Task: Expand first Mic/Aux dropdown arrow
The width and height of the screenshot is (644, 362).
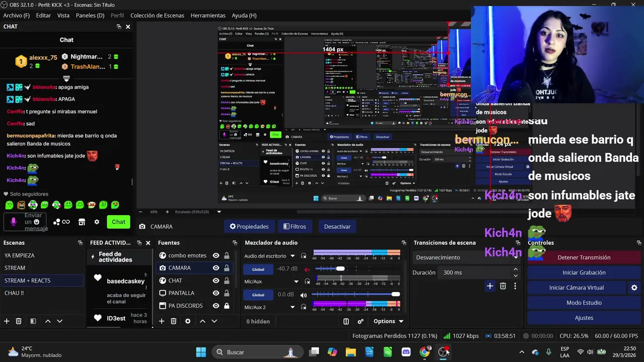Action: click(x=296, y=282)
